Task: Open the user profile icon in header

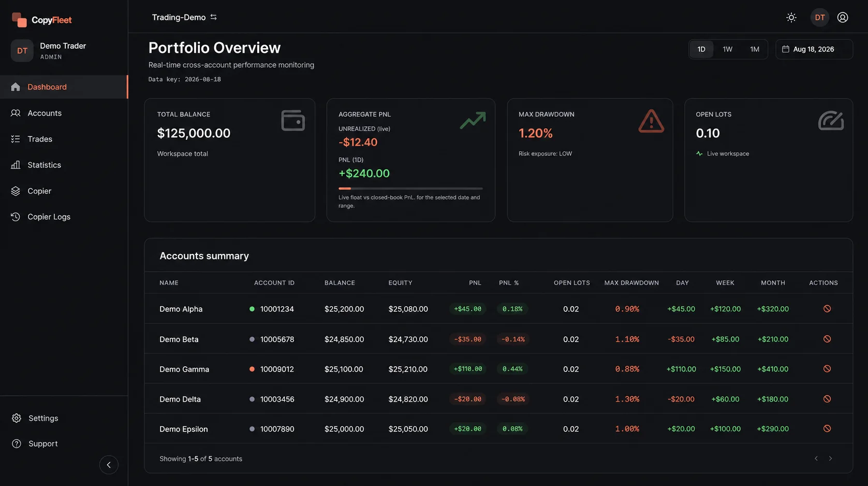Action: (843, 18)
